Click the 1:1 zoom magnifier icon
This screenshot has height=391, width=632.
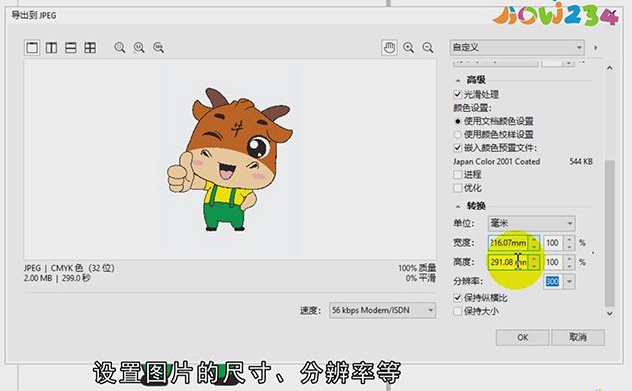coord(139,48)
